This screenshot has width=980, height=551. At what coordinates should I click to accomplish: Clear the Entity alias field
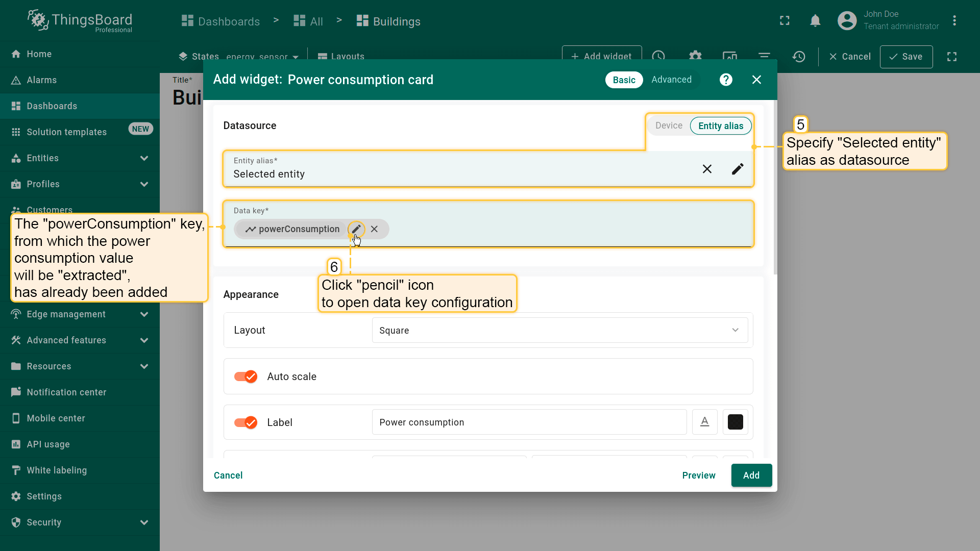pos(707,169)
